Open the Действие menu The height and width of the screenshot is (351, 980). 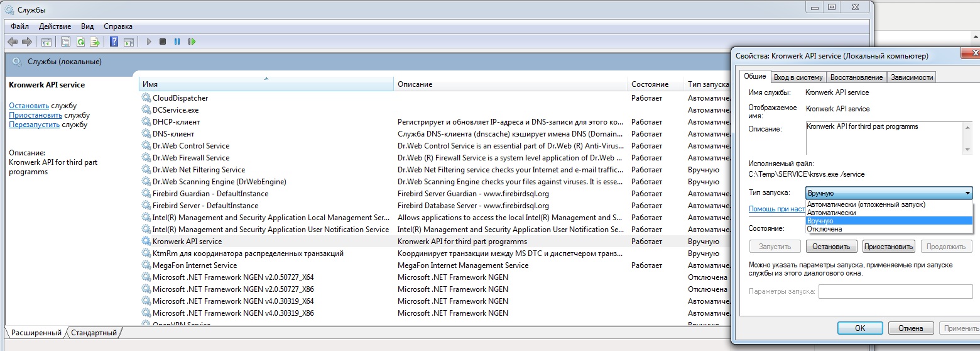[55, 26]
